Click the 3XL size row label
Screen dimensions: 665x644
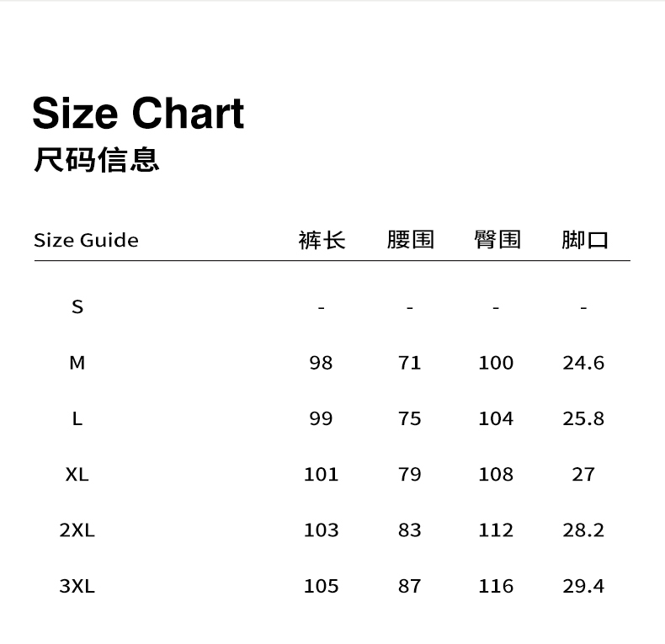coord(77,586)
